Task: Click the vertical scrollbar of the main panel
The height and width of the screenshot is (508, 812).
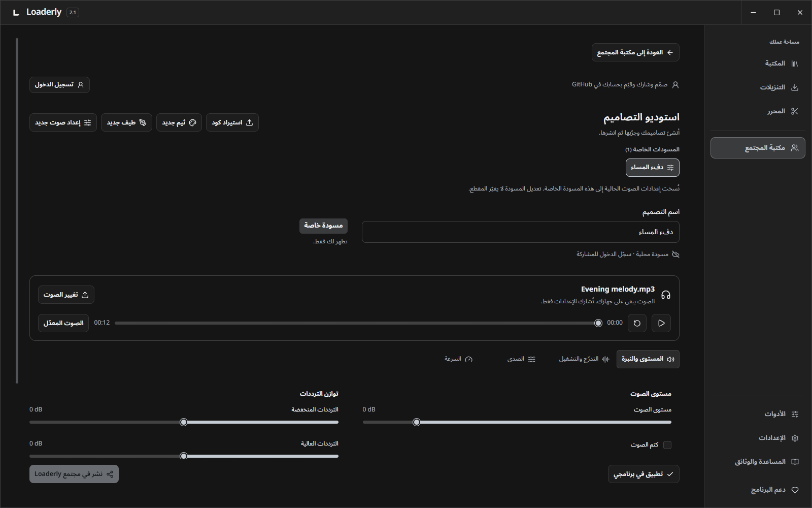Action: coord(17,211)
